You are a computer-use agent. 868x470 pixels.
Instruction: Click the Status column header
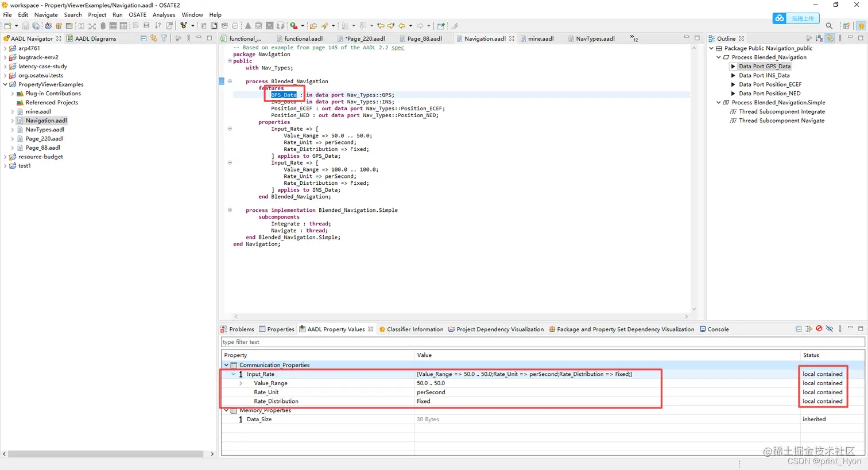pyautogui.click(x=832, y=355)
